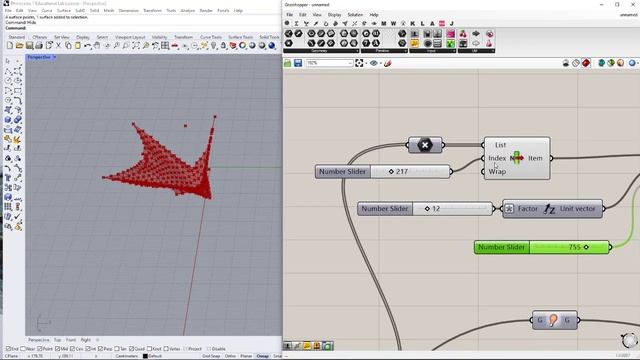Image resolution: width=640 pixels, height=360 pixels.
Task: Click the green Number Slider with value 755
Action: click(x=542, y=247)
